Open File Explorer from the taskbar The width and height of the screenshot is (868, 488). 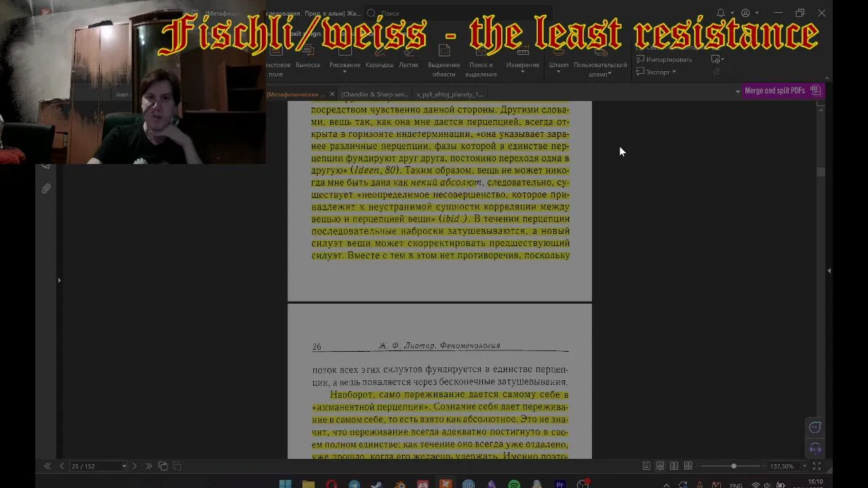click(309, 484)
